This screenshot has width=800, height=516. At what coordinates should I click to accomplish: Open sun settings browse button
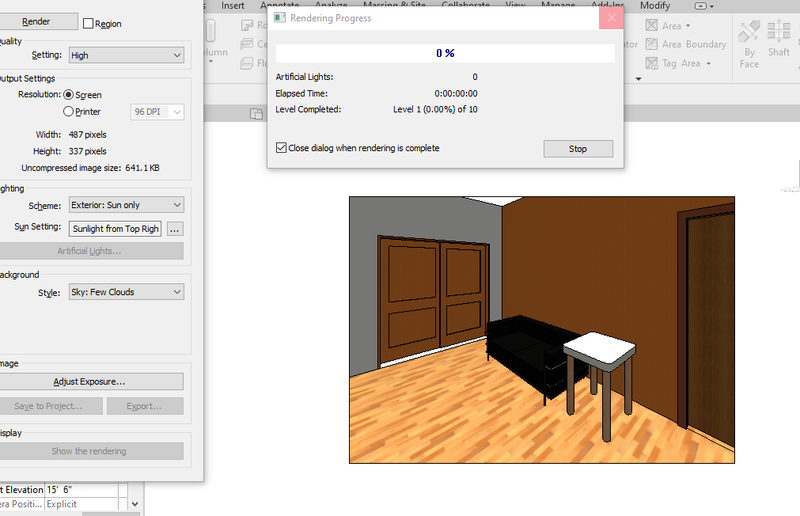coord(174,229)
